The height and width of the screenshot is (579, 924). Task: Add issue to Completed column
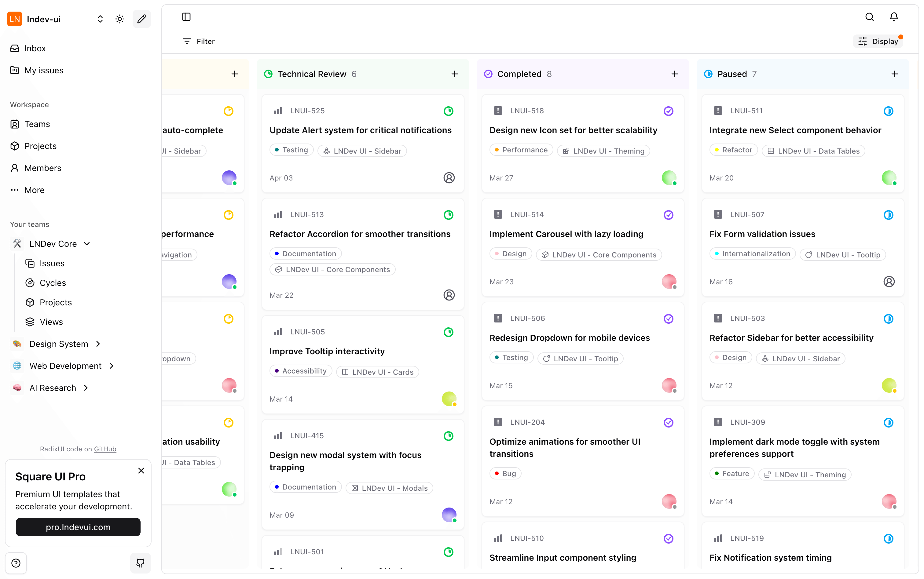point(674,74)
